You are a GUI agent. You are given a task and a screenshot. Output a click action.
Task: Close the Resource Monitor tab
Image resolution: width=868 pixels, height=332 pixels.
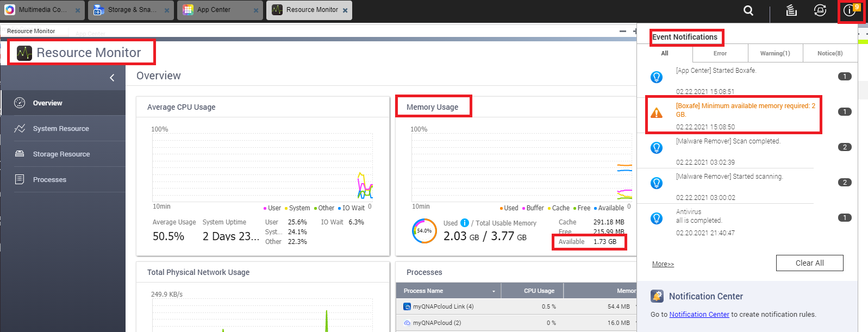[x=345, y=10]
